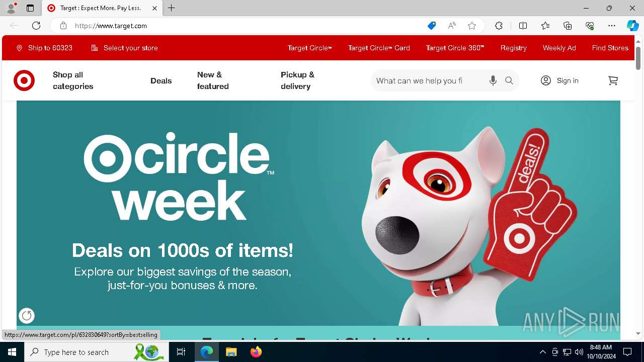
Task: Sign in to Target account
Action: 559,80
